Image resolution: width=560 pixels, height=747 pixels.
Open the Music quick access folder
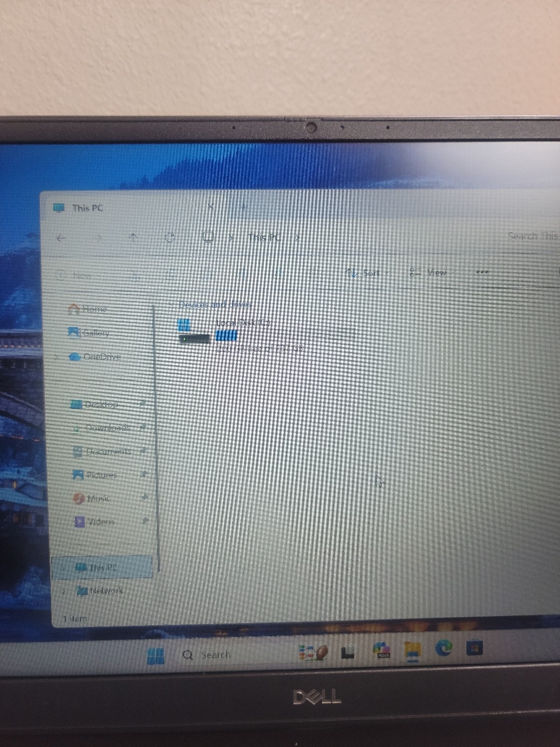coord(92,498)
